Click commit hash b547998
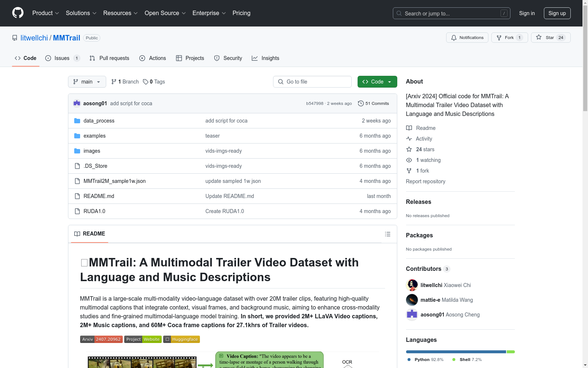Viewport: 588px width, 368px height. point(315,103)
